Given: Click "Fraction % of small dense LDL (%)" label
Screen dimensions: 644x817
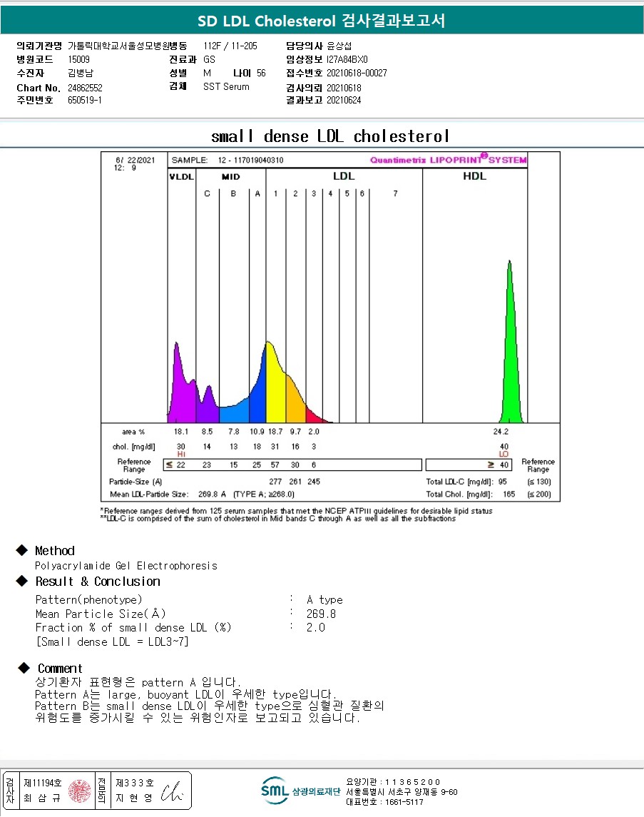Looking at the screenshot, I should coord(133,627).
